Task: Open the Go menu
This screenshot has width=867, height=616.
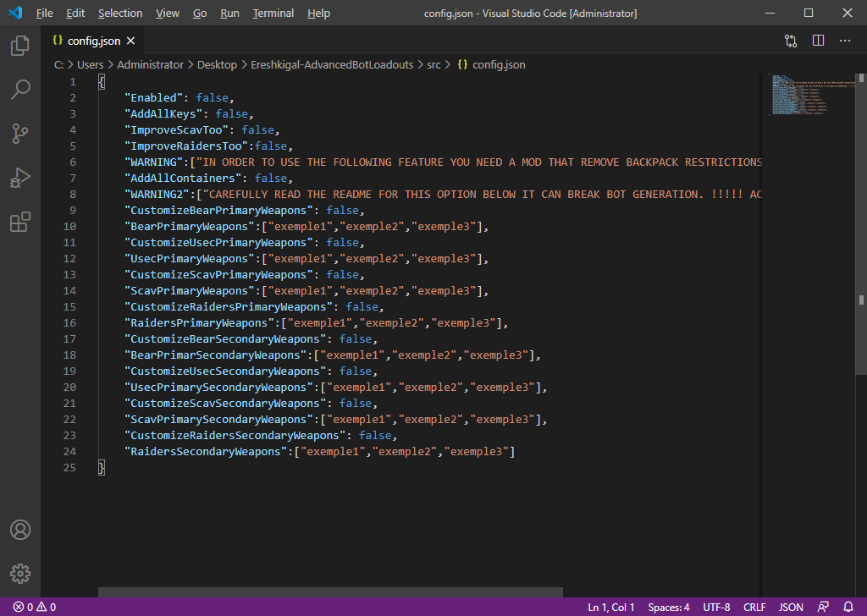Action: [200, 14]
